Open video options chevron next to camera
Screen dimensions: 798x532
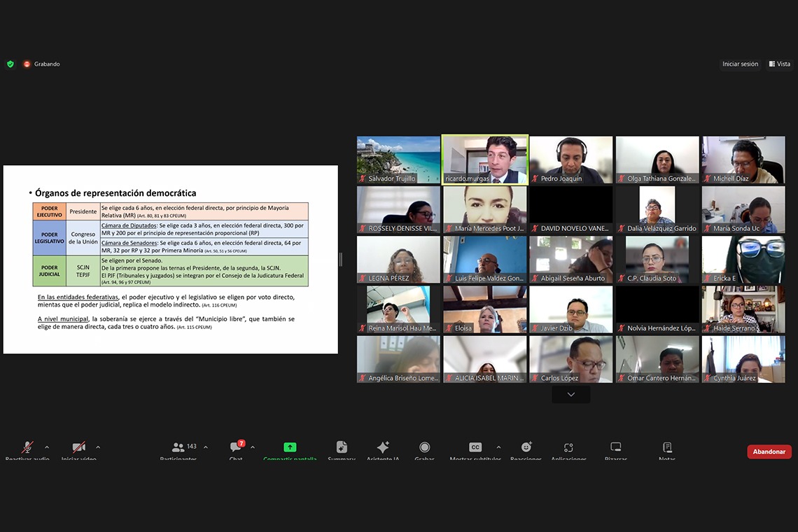[98, 447]
